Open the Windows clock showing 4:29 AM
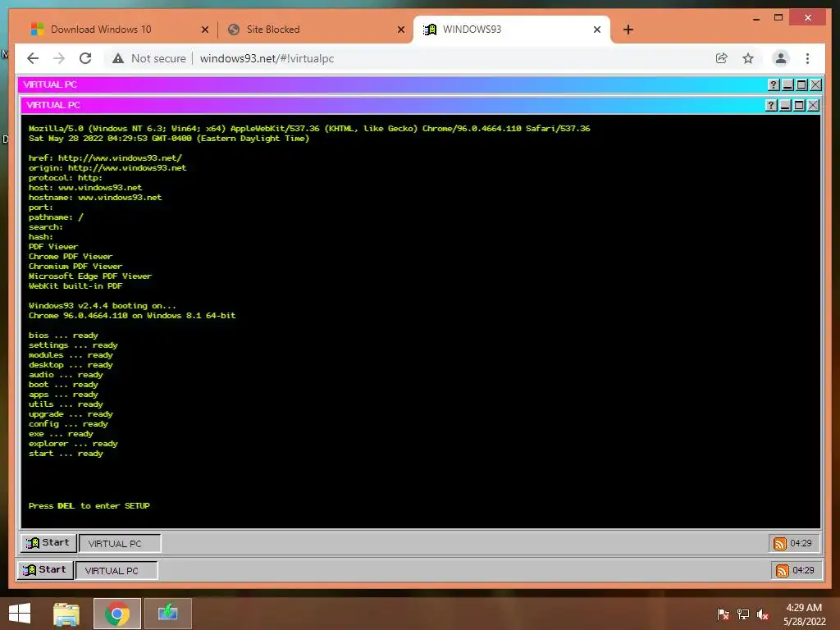This screenshot has width=840, height=630. (804, 614)
